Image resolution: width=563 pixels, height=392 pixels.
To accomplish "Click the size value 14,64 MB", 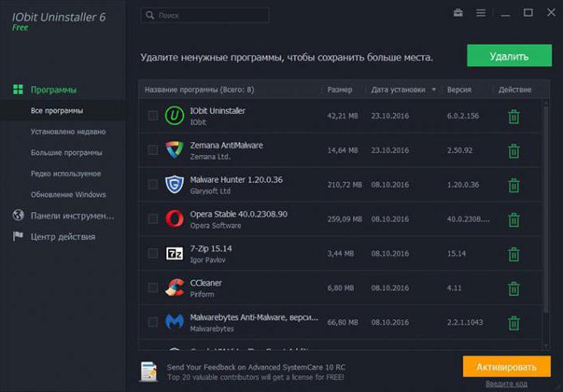I will pyautogui.click(x=343, y=150).
